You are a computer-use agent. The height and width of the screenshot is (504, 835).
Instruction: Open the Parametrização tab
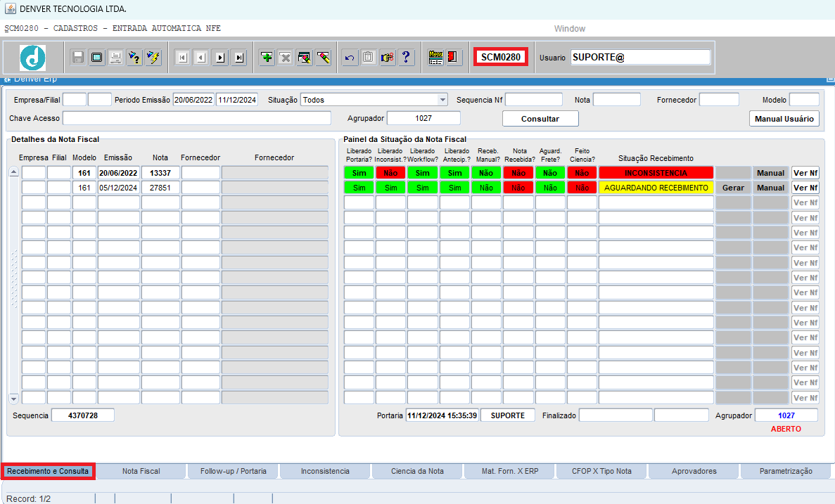pos(786,471)
